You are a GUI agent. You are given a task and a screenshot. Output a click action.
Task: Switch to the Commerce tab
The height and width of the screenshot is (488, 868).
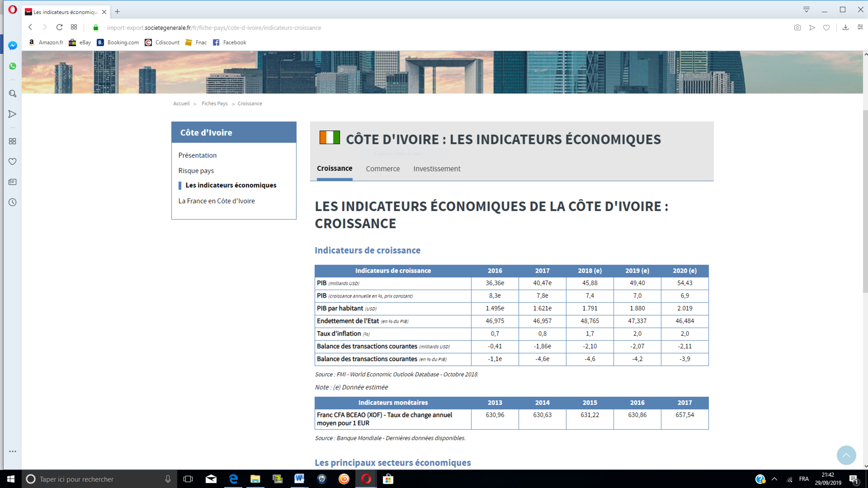(382, 169)
